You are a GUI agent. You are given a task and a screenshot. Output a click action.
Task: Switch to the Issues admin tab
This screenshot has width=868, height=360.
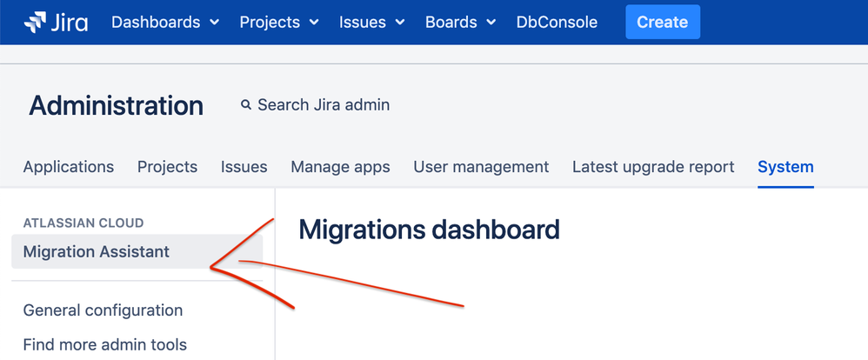click(x=244, y=167)
